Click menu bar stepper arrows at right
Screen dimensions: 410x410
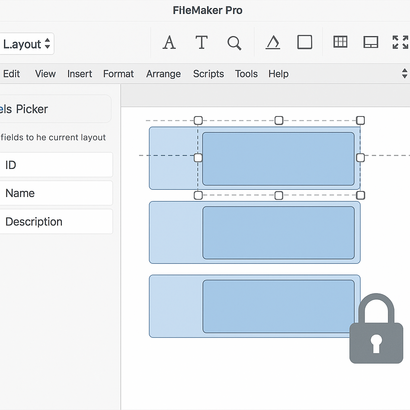(404, 73)
